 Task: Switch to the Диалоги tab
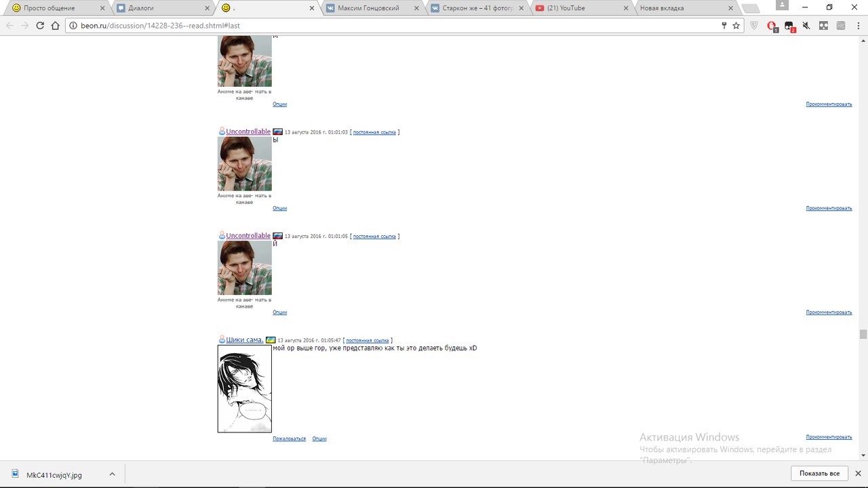pyautogui.click(x=163, y=8)
